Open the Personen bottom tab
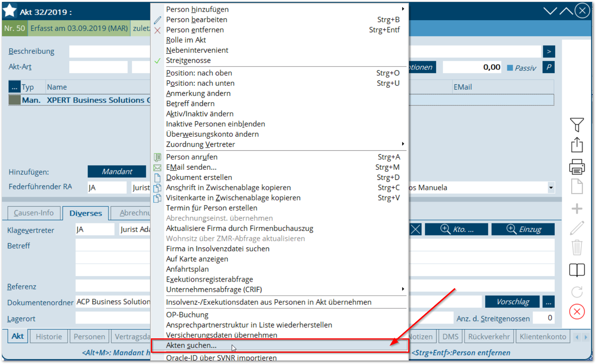596x364 pixels. 89,337
